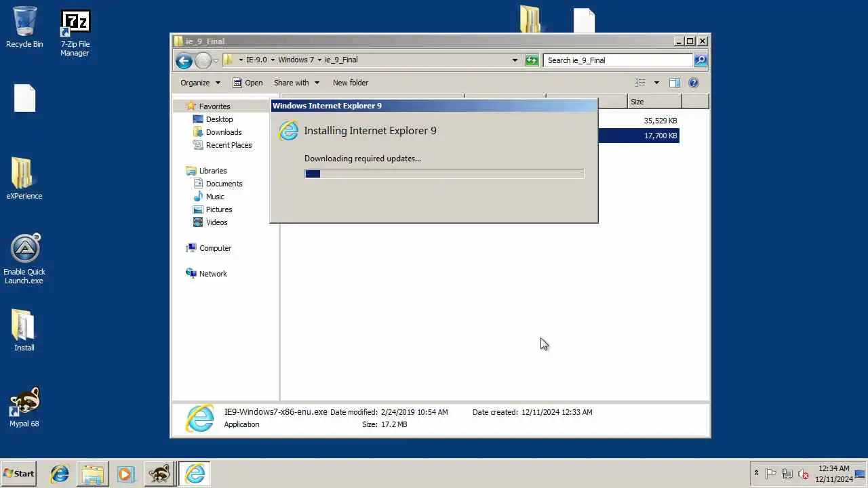Click New folder in the toolbar

point(351,83)
